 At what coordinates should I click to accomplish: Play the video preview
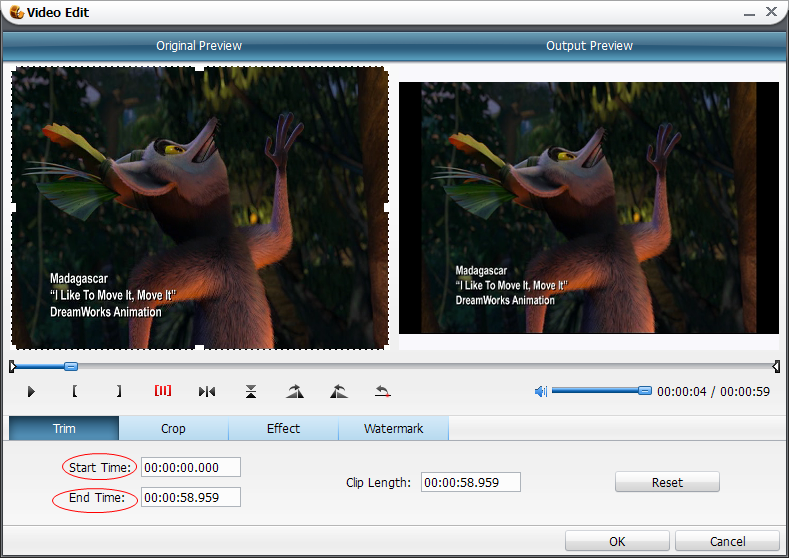[31, 391]
